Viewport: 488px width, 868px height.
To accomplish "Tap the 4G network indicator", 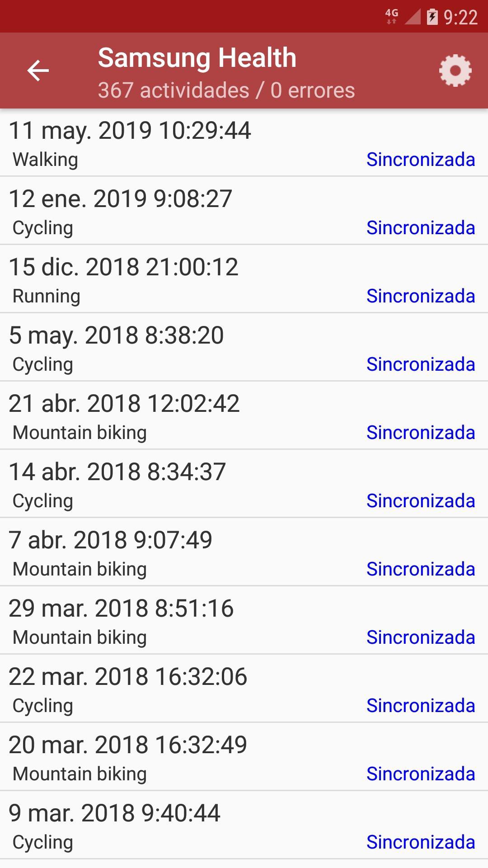I will 391,16.
